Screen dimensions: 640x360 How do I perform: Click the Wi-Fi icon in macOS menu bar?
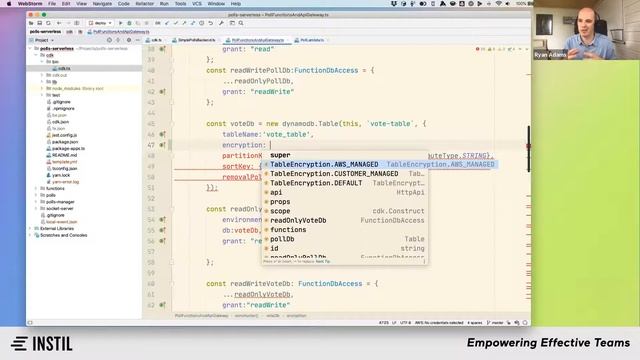click(498, 4)
